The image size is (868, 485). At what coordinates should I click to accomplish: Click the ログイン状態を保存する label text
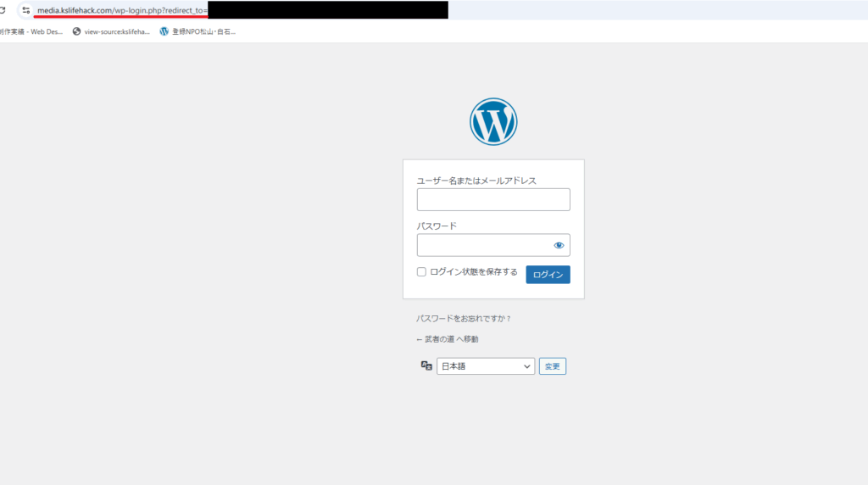[473, 272]
